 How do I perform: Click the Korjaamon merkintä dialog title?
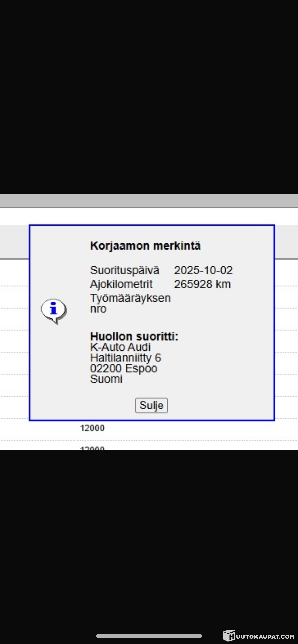(x=145, y=246)
